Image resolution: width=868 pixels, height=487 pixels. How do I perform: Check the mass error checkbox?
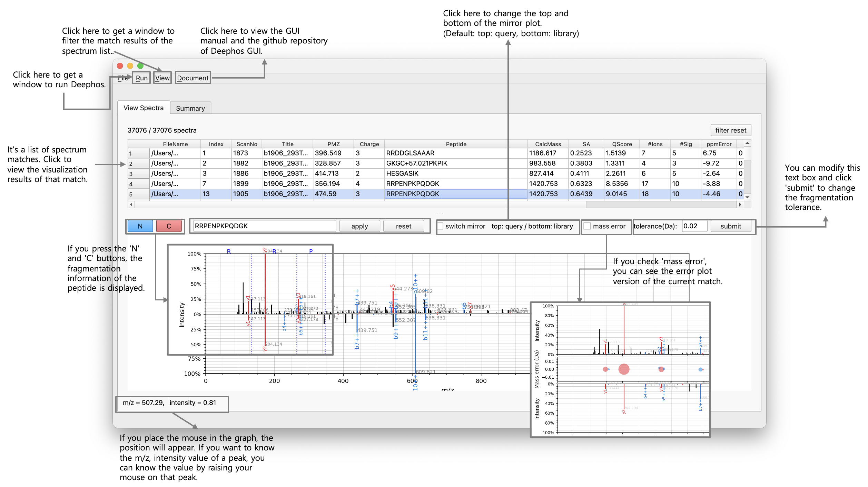click(x=587, y=226)
